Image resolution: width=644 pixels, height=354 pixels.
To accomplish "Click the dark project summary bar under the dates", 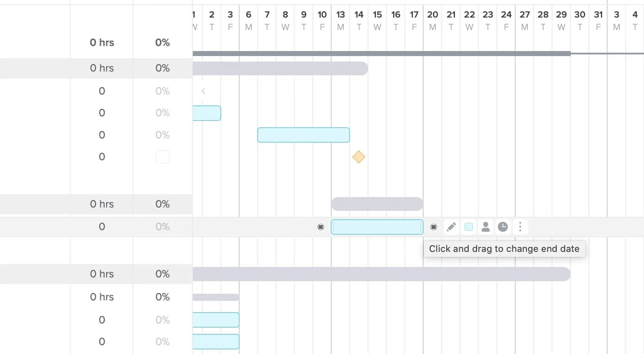I will point(381,54).
